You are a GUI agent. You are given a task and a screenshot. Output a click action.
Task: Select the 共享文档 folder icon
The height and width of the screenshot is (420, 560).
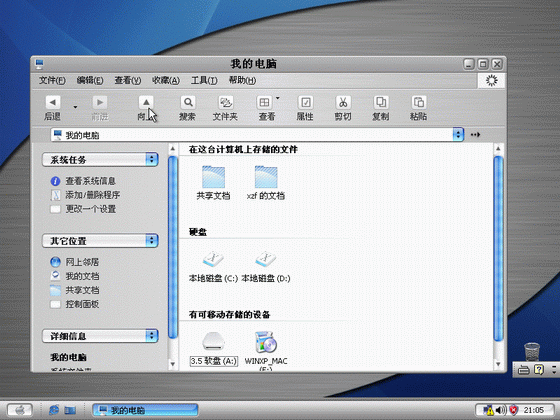tap(213, 177)
